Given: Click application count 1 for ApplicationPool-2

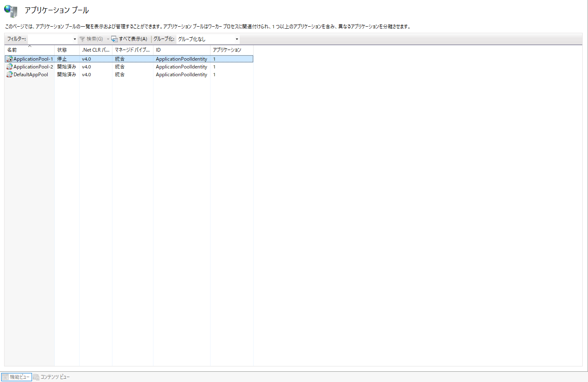Looking at the screenshot, I should pyautogui.click(x=214, y=67).
